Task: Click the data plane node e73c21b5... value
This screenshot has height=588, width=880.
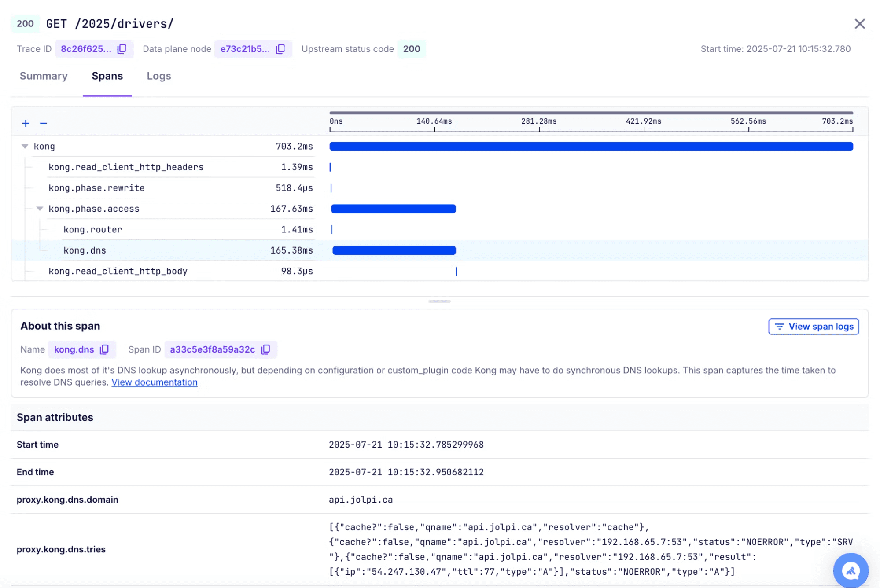Action: pos(245,49)
